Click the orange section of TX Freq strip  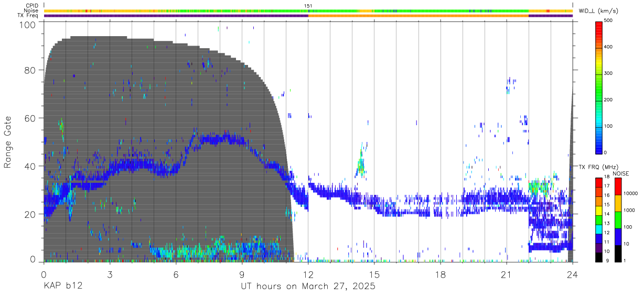[x=418, y=16]
